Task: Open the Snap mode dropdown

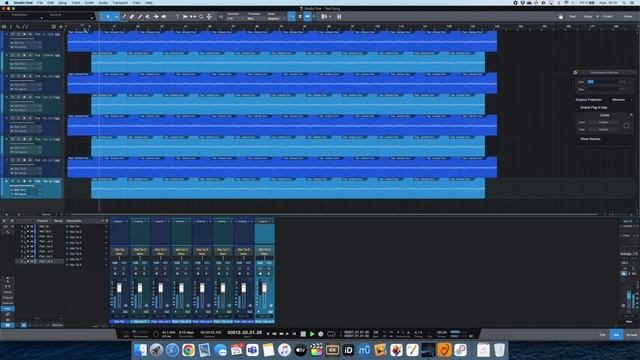Action: [x=275, y=17]
